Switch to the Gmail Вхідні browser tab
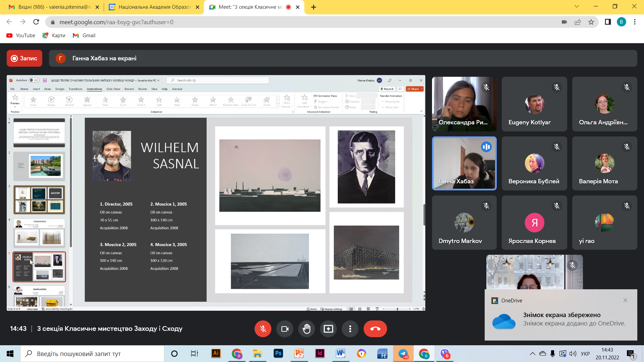Image resolution: width=644 pixels, height=362 pixels. [54, 7]
